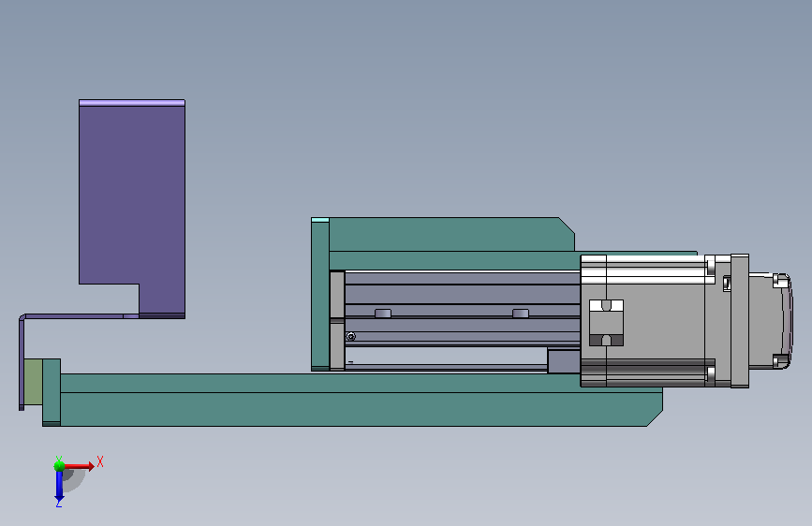
Task: Select the light purple top edge of the plate
Action: pyautogui.click(x=132, y=103)
